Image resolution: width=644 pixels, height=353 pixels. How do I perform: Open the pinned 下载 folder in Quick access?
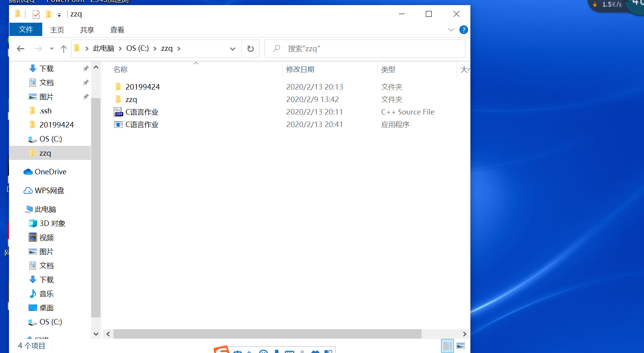[x=47, y=69]
